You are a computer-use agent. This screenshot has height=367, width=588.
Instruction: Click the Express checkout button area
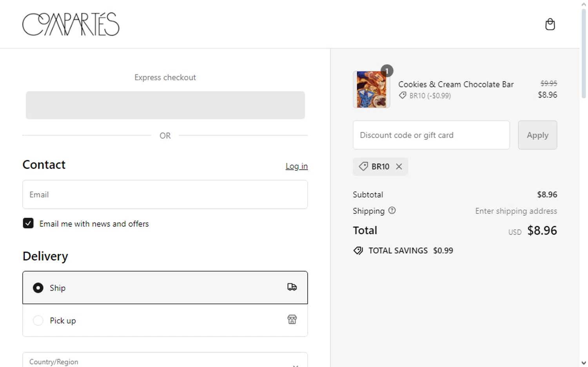coord(165,105)
